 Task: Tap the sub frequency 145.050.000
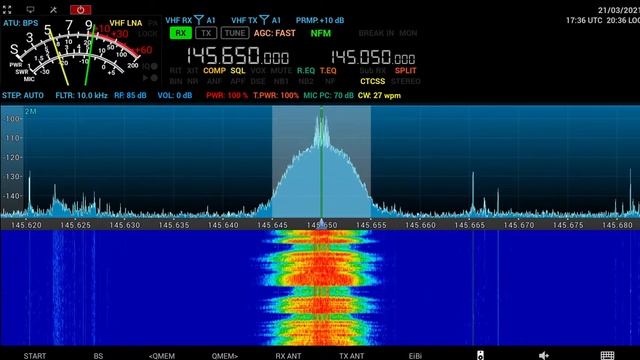[373, 57]
